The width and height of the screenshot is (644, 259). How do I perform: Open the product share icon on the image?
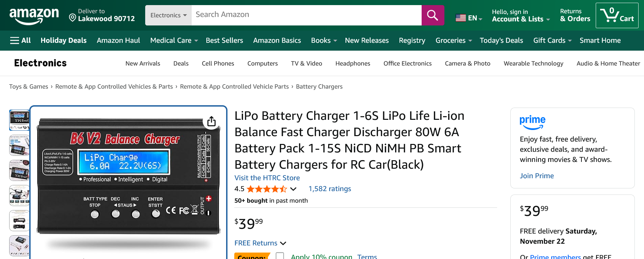pos(211,121)
